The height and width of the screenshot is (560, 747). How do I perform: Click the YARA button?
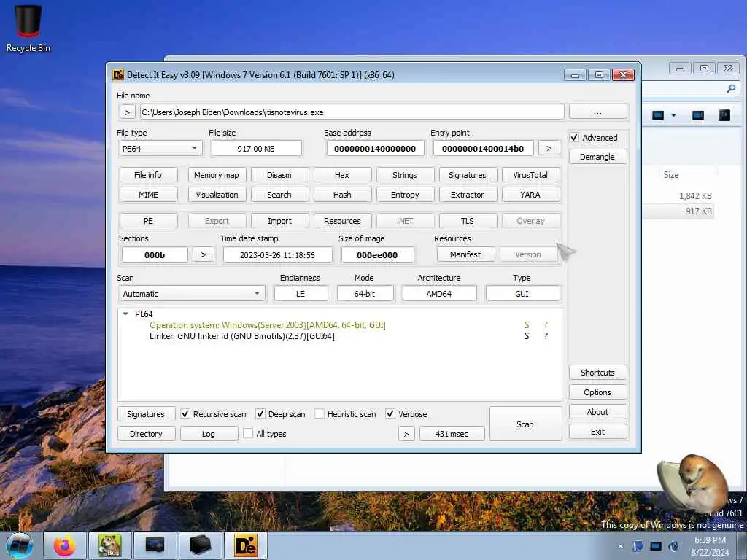(530, 195)
